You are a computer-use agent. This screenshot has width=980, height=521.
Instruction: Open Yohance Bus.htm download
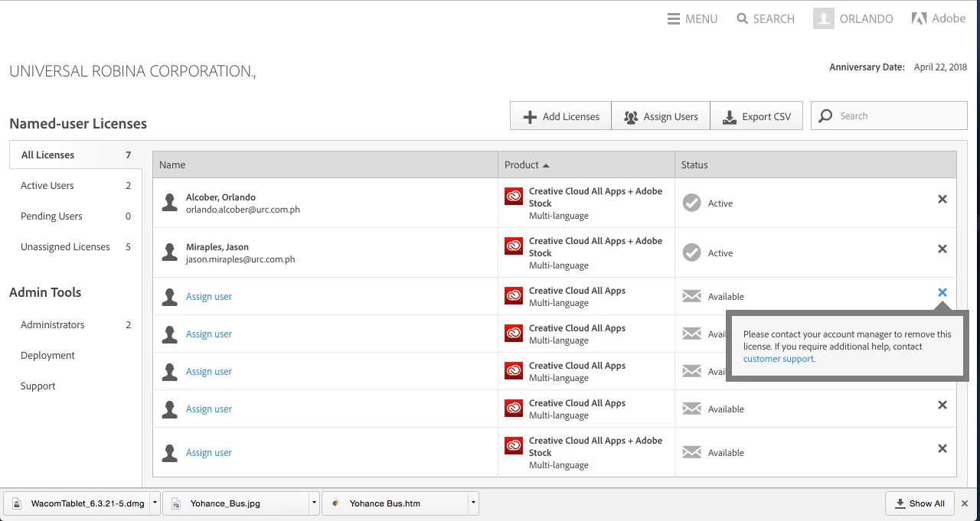tap(396, 503)
